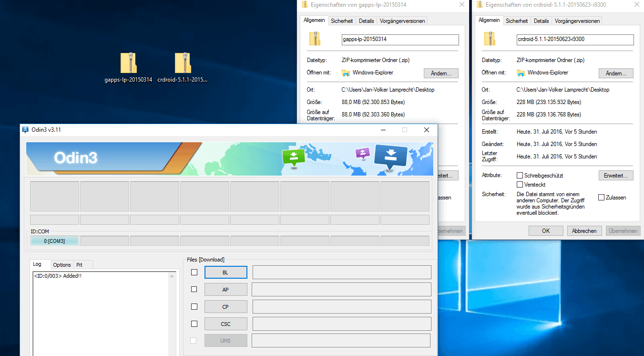Enable the CSC file checkbox
The width and height of the screenshot is (644, 356).
194,324
